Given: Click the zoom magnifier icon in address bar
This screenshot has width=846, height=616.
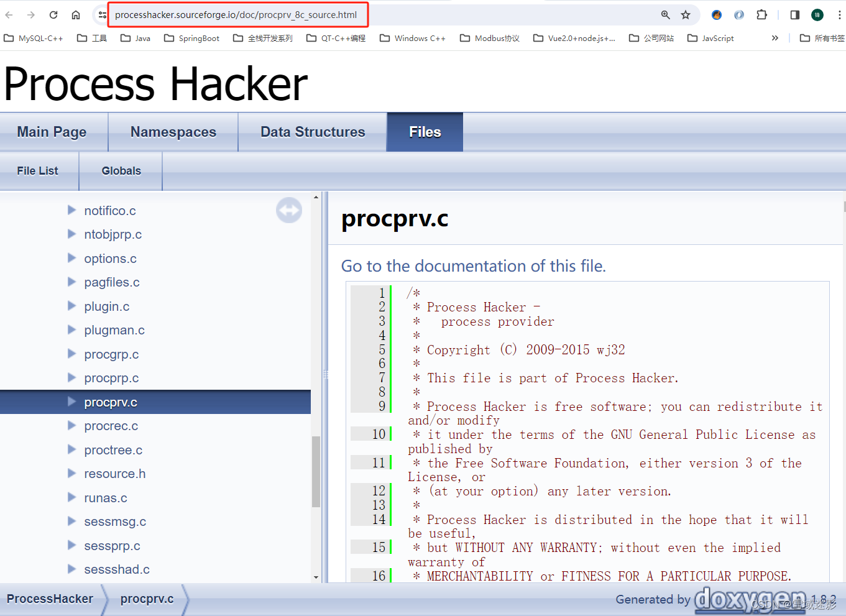Looking at the screenshot, I should click(x=666, y=14).
